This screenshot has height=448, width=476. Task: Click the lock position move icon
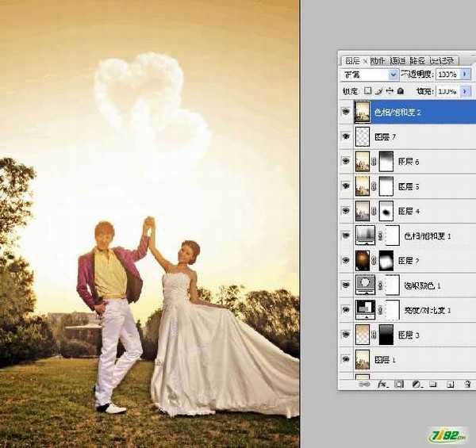pos(390,92)
